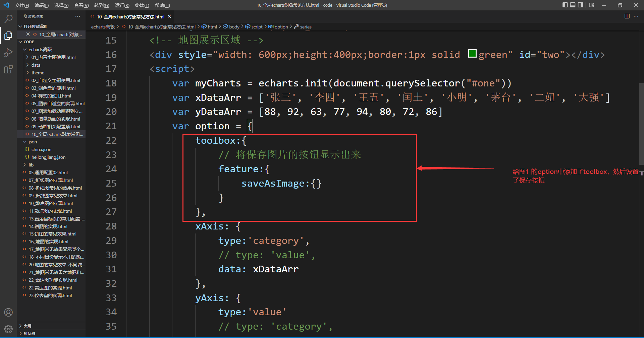Screen dimensions: 644x338
Task: Close the 10_全局echarts对象常见方法.html tab
Action: pos(169,16)
